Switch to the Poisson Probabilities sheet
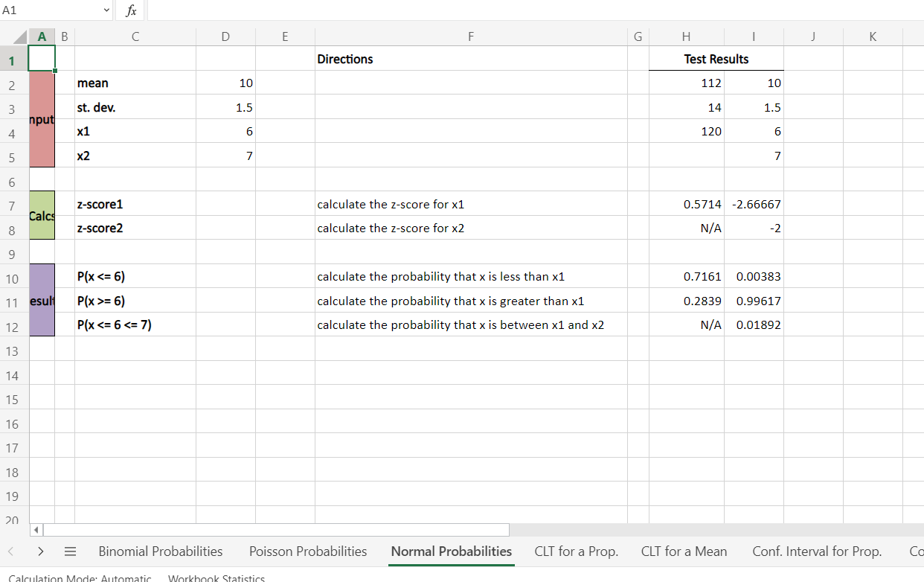The image size is (924, 582). 307,551
